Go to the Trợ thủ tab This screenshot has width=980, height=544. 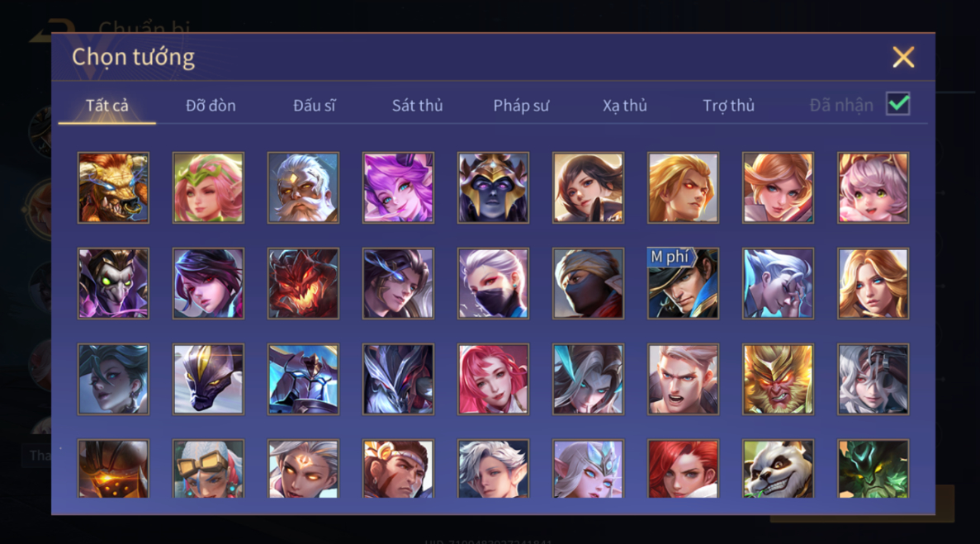pos(729,106)
